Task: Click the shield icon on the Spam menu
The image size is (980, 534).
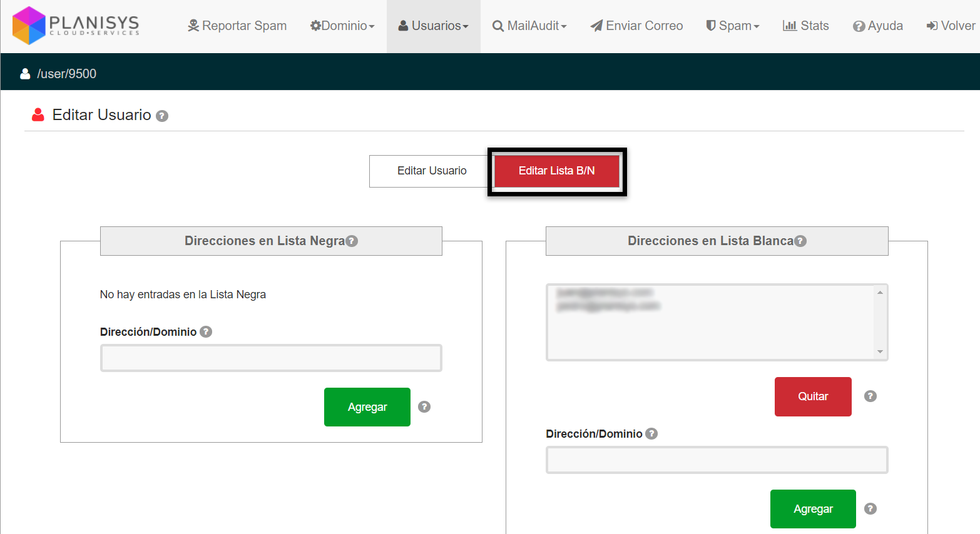Action: coord(710,25)
